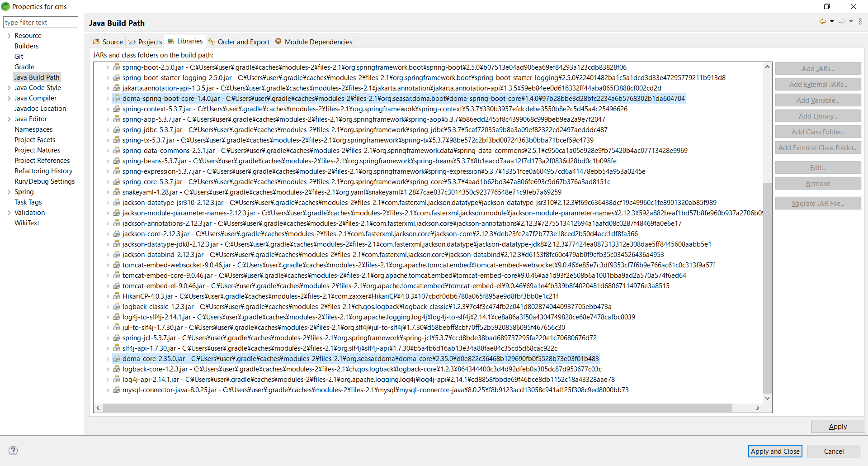Click the jar icon of tomcat-embed-core-9.0.46.jar
Screen dimensions: 868x466
[x=117, y=275]
